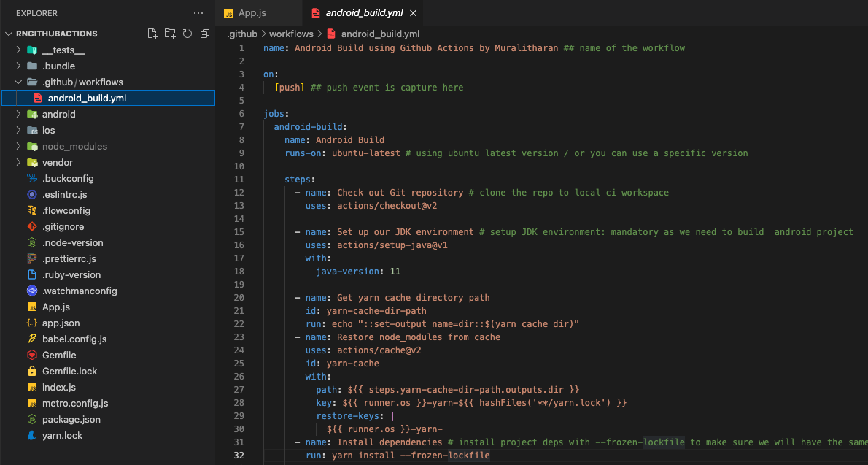Expand the ios folder

18,130
